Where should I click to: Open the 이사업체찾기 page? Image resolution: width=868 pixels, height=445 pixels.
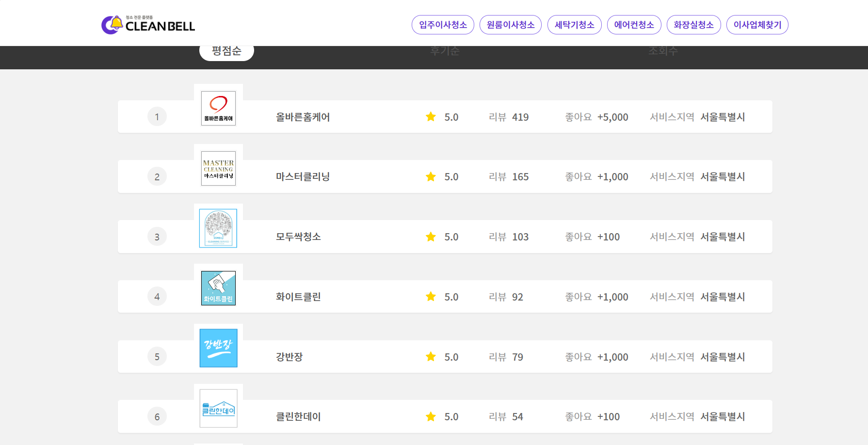pos(757,25)
